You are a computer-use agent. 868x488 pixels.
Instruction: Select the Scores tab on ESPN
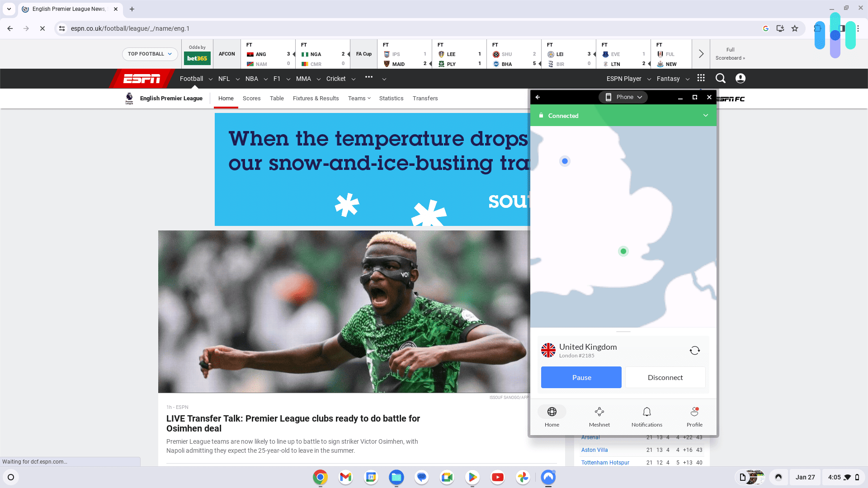click(x=251, y=99)
